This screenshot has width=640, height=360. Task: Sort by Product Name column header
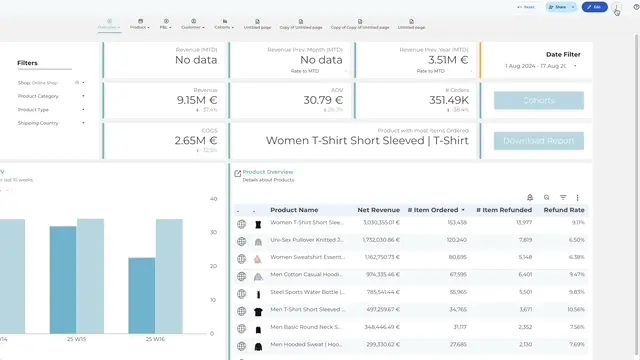coord(294,210)
